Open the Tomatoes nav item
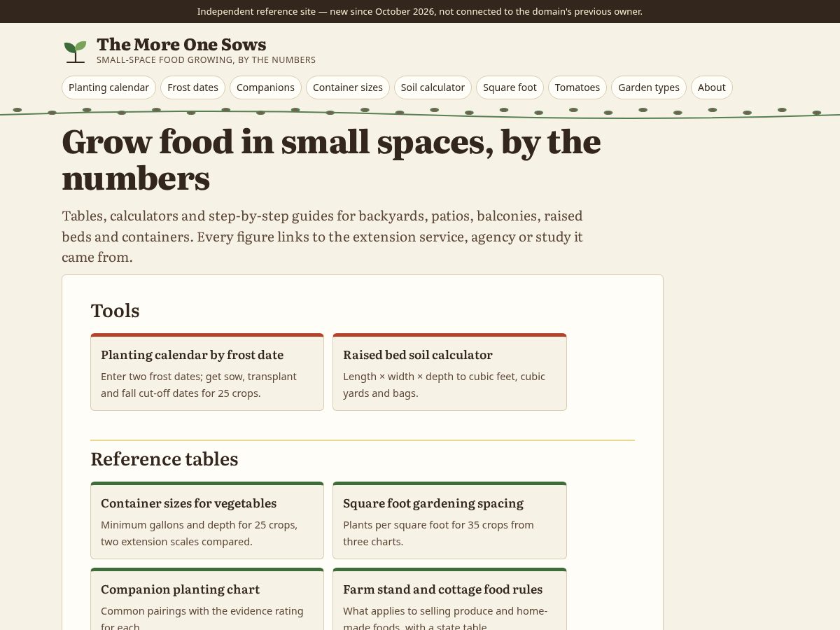Screen dimensions: 840x630 pyautogui.click(x=577, y=87)
